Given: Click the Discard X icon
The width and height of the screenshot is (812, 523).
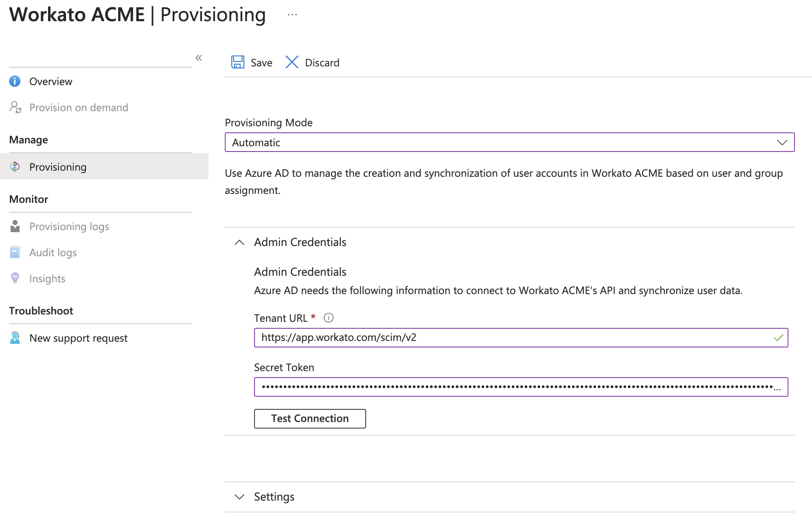Looking at the screenshot, I should click(292, 62).
